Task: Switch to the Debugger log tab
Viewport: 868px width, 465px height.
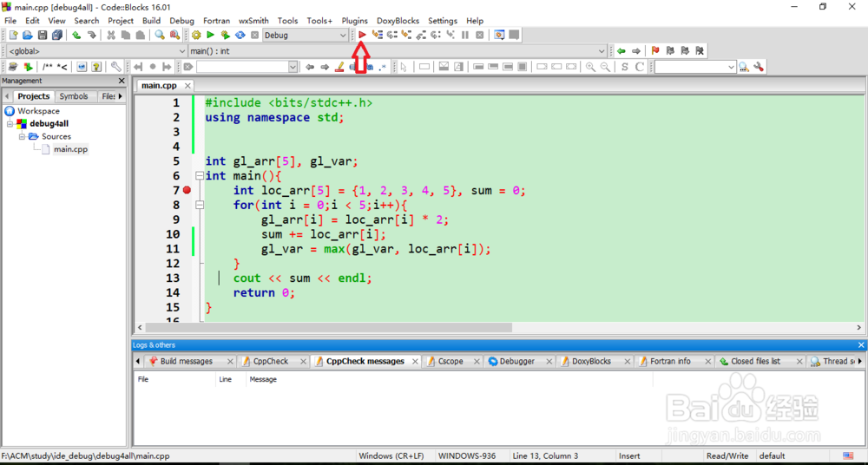Action: (x=517, y=362)
